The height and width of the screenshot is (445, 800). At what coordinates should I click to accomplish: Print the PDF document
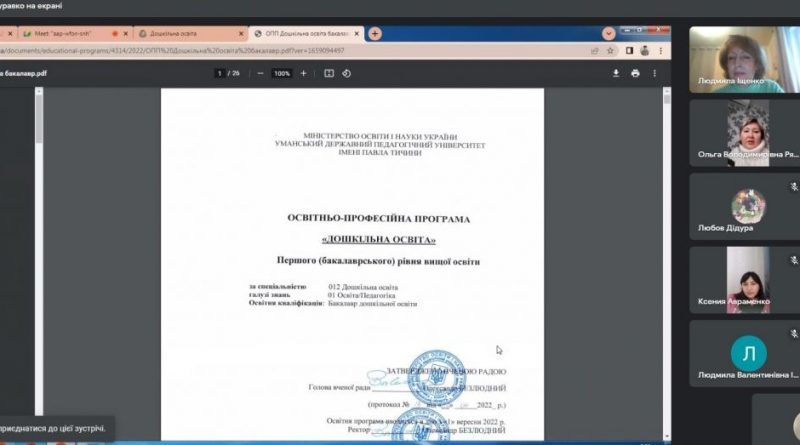pyautogui.click(x=635, y=73)
